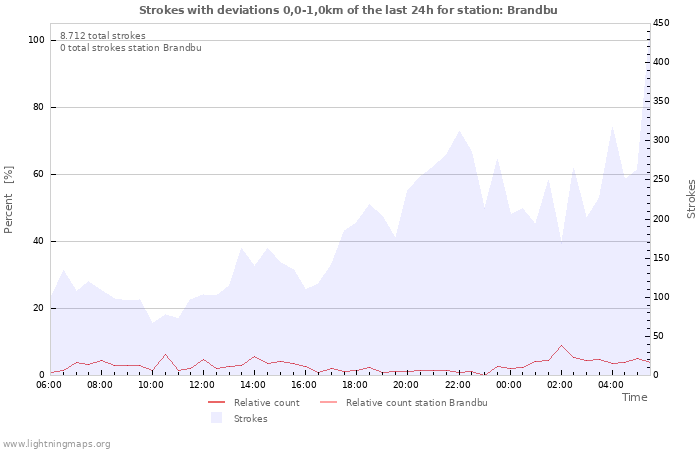Click the lavender Strokes legend swatch
Viewport: 700px width, 450px height.
click(216, 419)
